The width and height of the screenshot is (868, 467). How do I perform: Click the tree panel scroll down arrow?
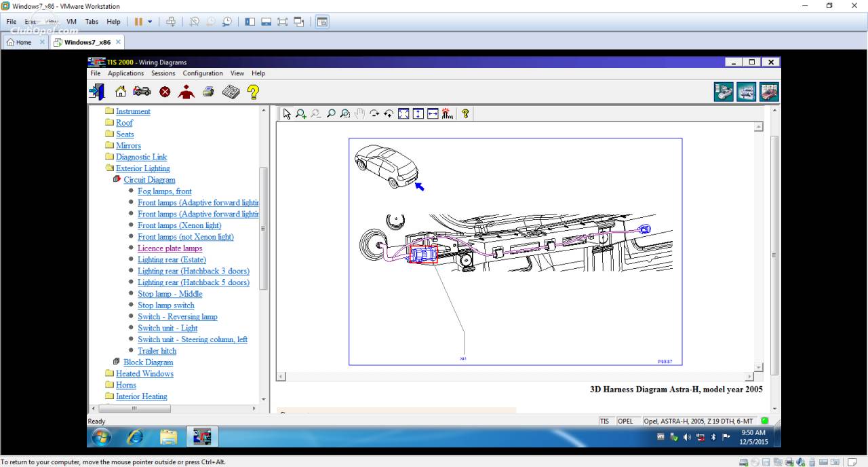click(x=264, y=400)
